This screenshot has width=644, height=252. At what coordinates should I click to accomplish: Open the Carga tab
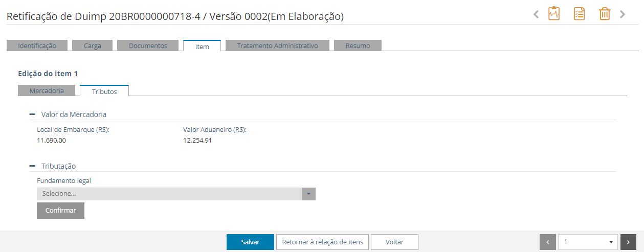pos(93,45)
